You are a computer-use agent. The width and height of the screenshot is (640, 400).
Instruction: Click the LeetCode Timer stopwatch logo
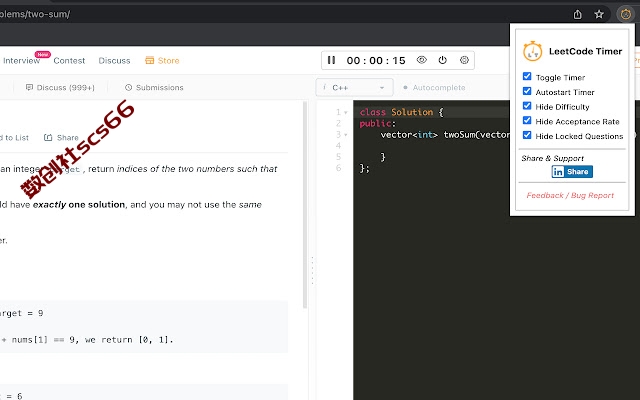(x=533, y=51)
